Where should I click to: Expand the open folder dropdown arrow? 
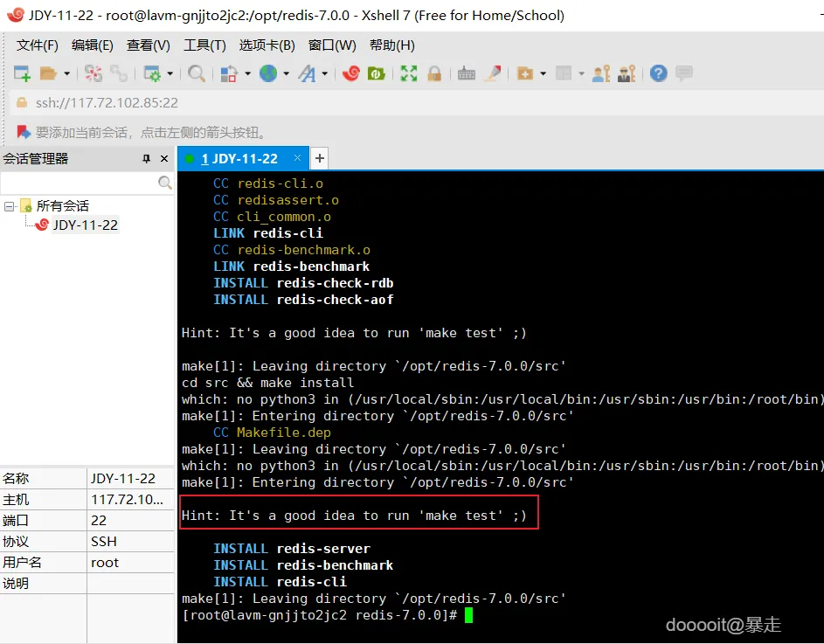(66, 73)
